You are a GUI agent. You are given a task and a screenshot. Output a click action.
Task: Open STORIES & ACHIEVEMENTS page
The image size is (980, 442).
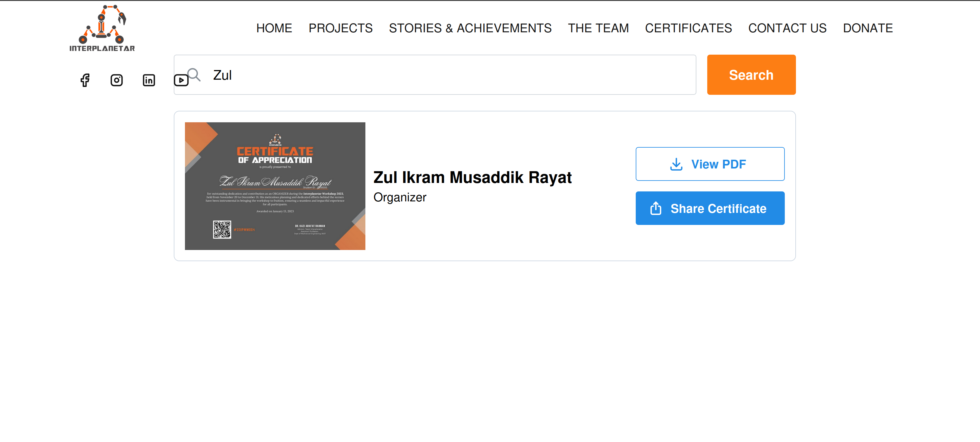470,28
